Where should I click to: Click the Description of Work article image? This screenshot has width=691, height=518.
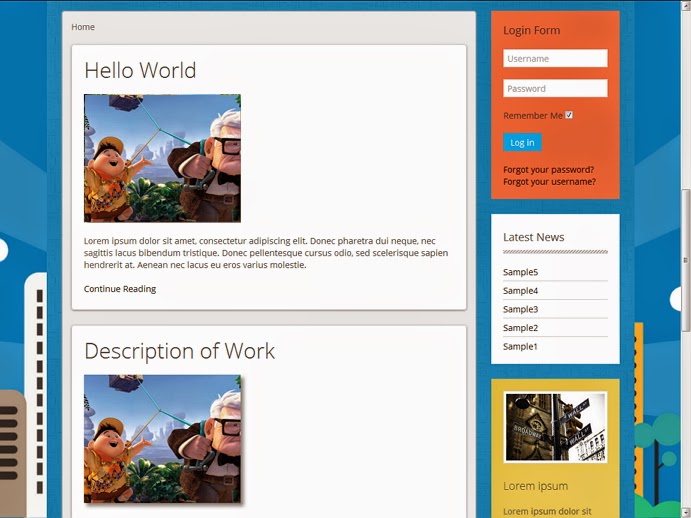click(162, 439)
